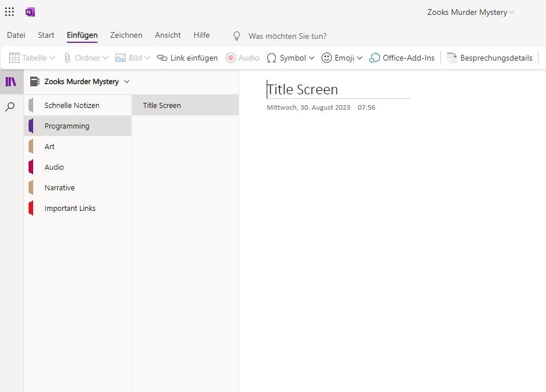Click the Symbol omega icon
Image resolution: width=546 pixels, height=392 pixels.
tap(271, 58)
